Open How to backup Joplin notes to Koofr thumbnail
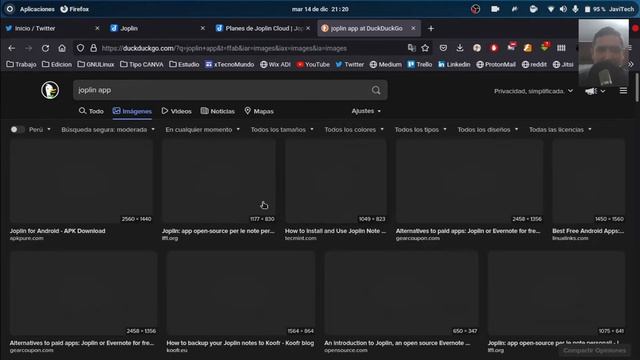This screenshot has width=640, height=360. pos(241,293)
